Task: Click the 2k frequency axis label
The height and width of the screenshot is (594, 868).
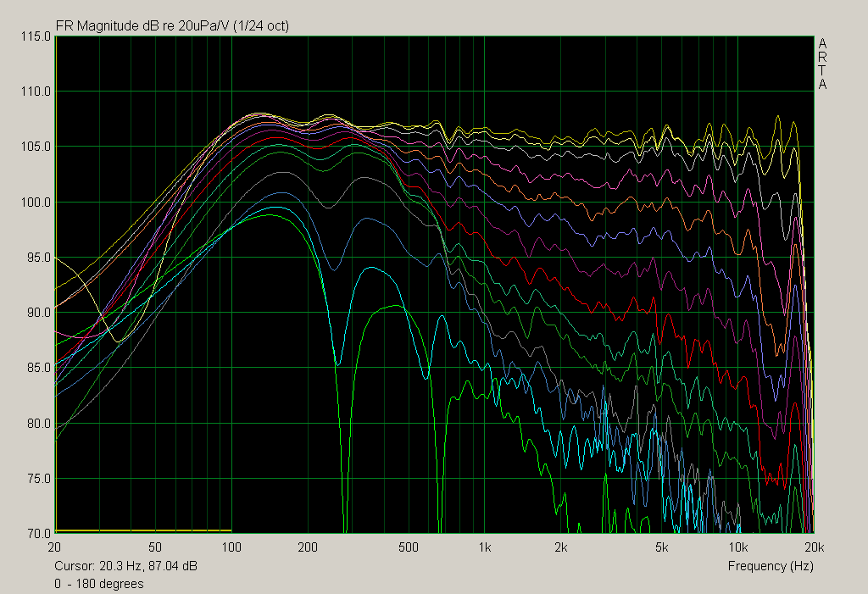Action: click(561, 547)
